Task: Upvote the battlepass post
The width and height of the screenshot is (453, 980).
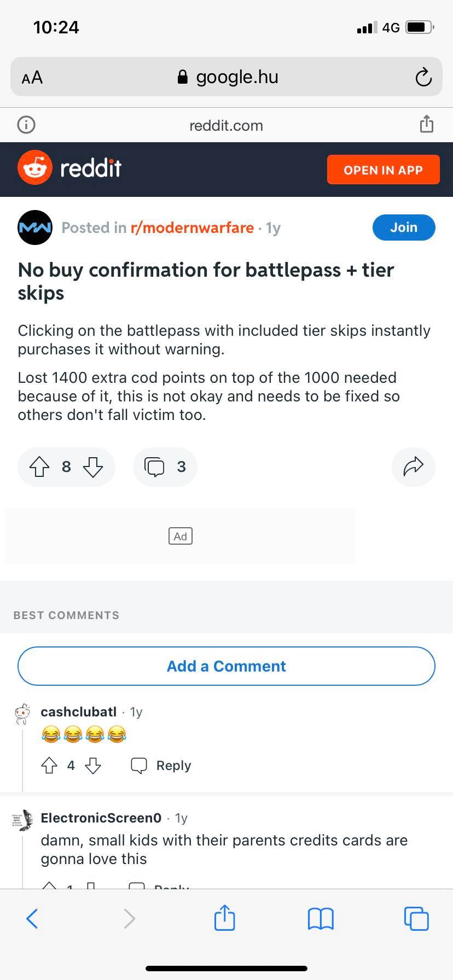Action: pyautogui.click(x=39, y=467)
